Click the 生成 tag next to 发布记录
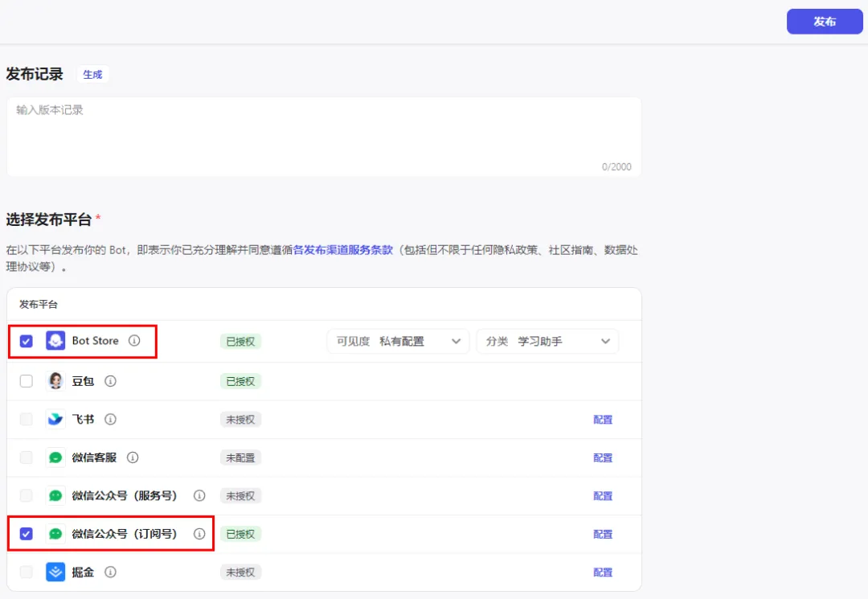This screenshot has height=599, width=868. coord(92,73)
